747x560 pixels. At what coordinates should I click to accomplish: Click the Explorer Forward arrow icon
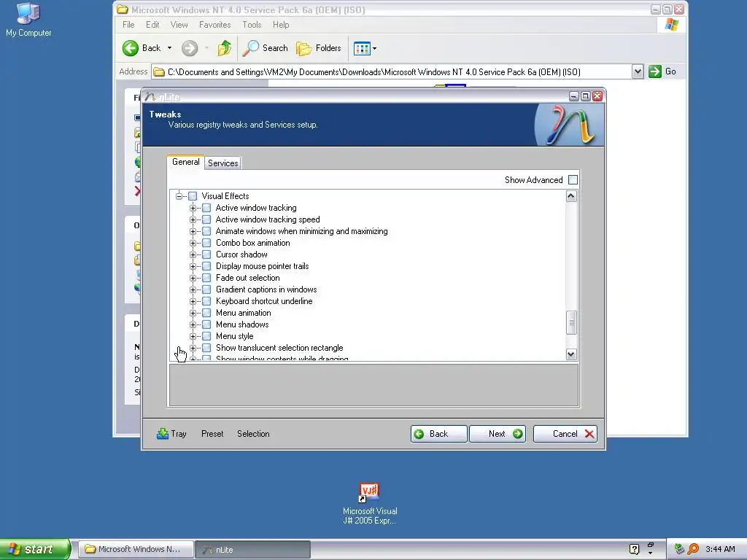[x=190, y=48]
